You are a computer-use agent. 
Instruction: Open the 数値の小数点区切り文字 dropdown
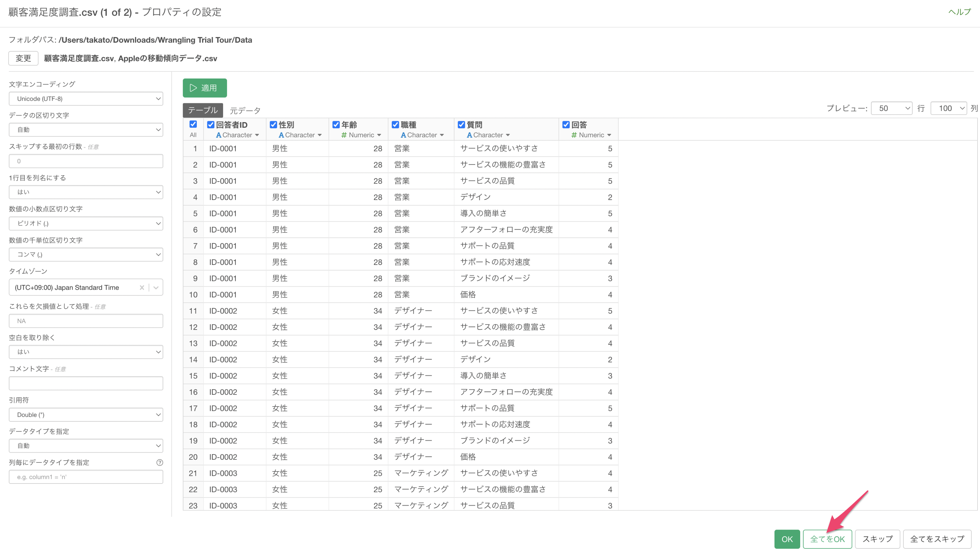pyautogui.click(x=86, y=224)
